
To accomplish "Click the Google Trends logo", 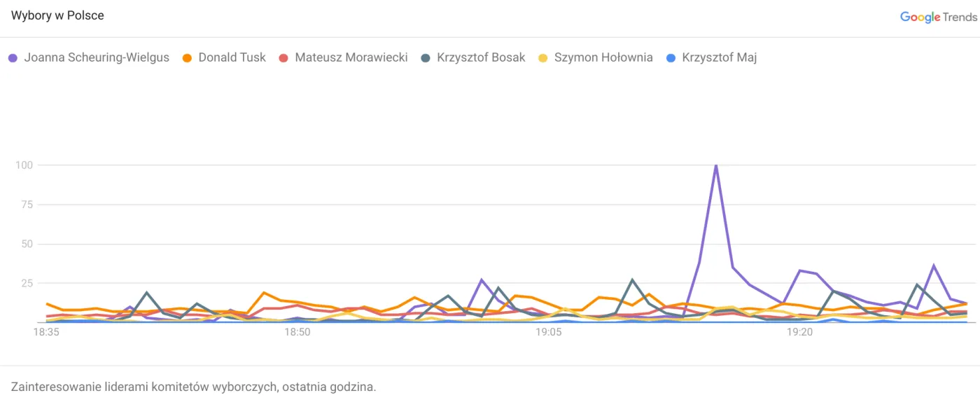I will pyautogui.click(x=937, y=17).
